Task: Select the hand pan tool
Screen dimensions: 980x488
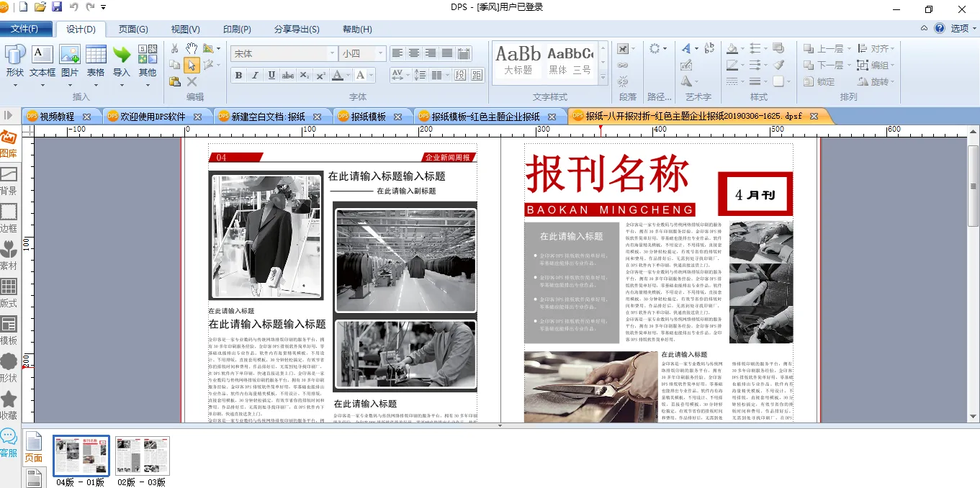Action: [192, 48]
